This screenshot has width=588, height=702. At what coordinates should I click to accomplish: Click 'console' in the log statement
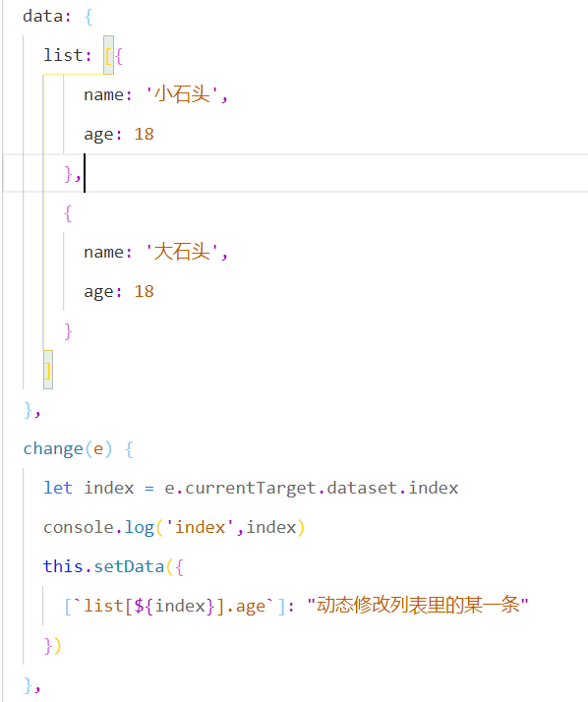coord(79,527)
